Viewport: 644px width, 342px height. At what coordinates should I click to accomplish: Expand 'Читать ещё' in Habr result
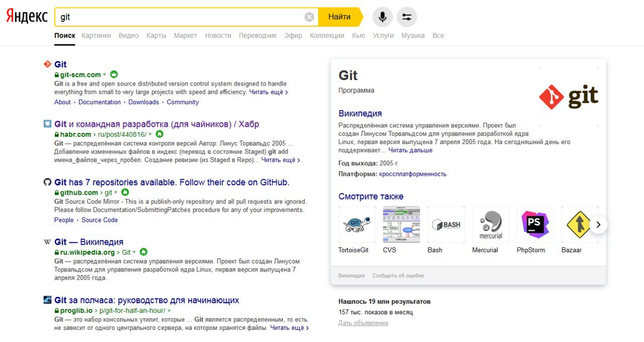coord(281,160)
